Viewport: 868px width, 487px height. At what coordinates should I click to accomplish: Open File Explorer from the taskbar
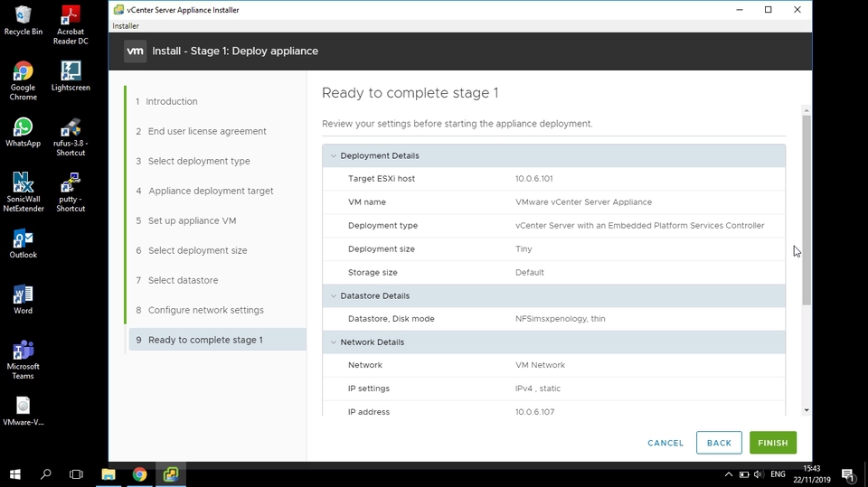point(108,474)
